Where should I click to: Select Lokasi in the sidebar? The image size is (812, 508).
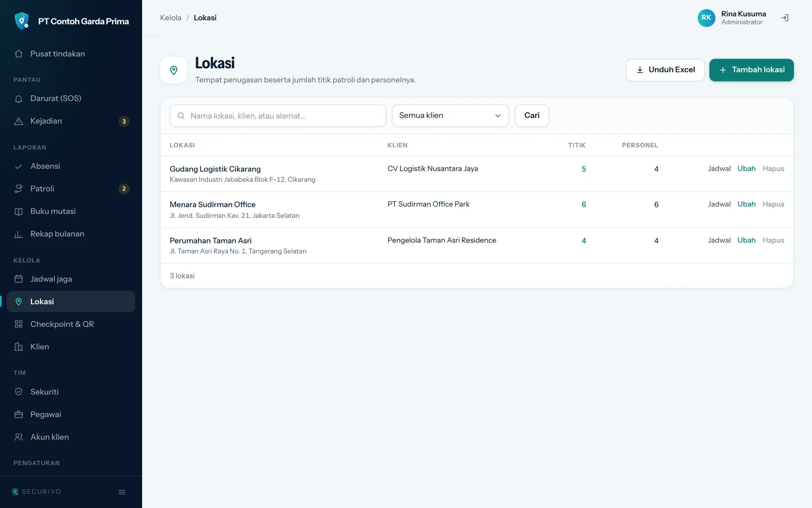[x=71, y=302]
